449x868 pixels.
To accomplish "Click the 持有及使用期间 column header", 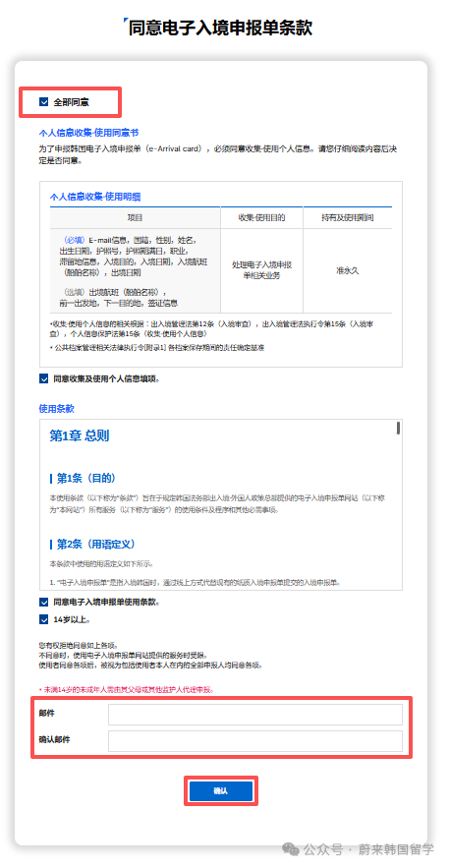I will point(347,218).
